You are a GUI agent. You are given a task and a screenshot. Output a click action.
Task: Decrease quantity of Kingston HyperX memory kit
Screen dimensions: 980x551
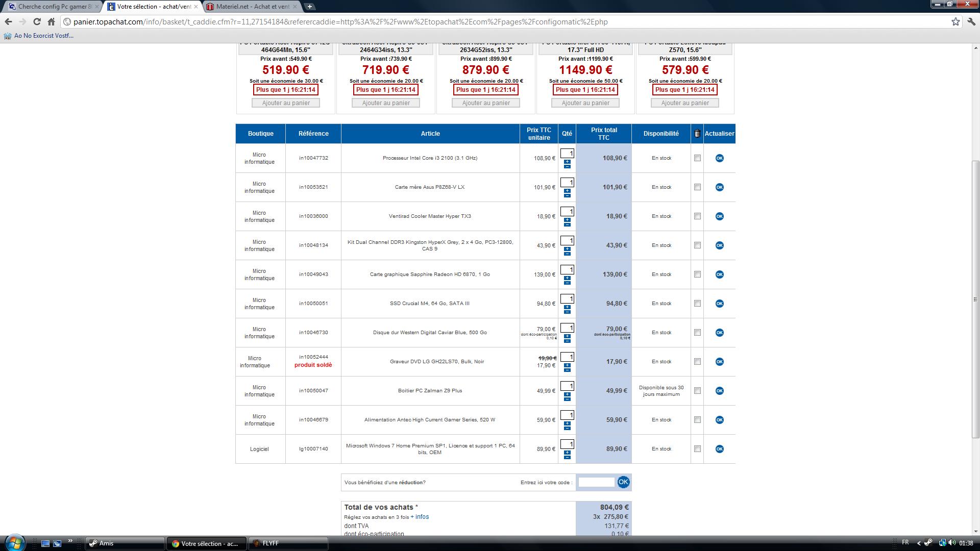click(567, 254)
